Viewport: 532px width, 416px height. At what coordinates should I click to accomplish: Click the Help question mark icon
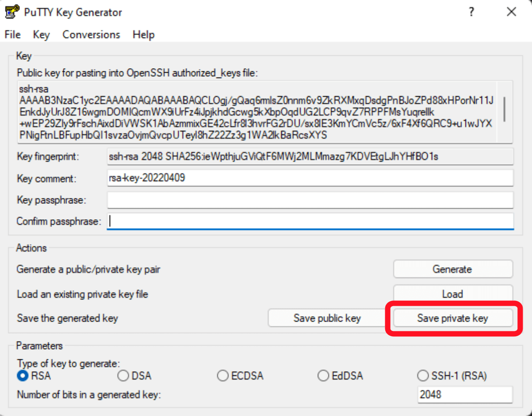[471, 12]
